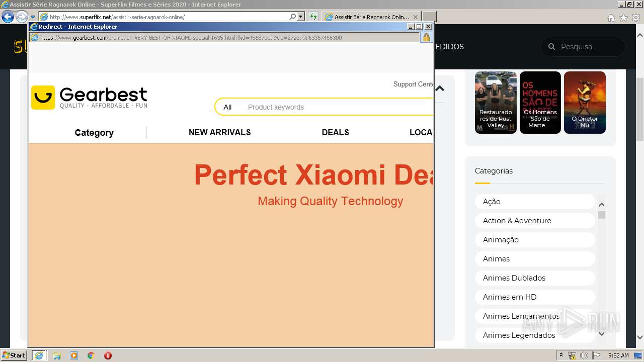Click the IE Back navigation button
644x362 pixels.
coord(8,17)
